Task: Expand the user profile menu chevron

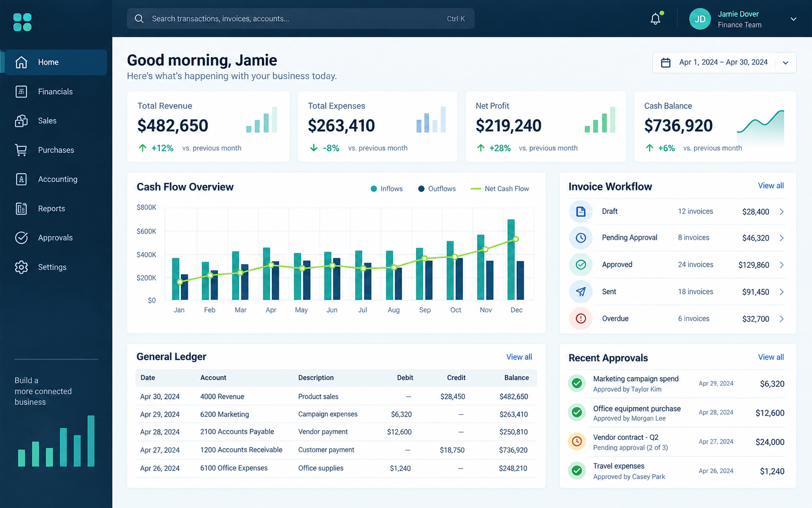Action: point(794,19)
